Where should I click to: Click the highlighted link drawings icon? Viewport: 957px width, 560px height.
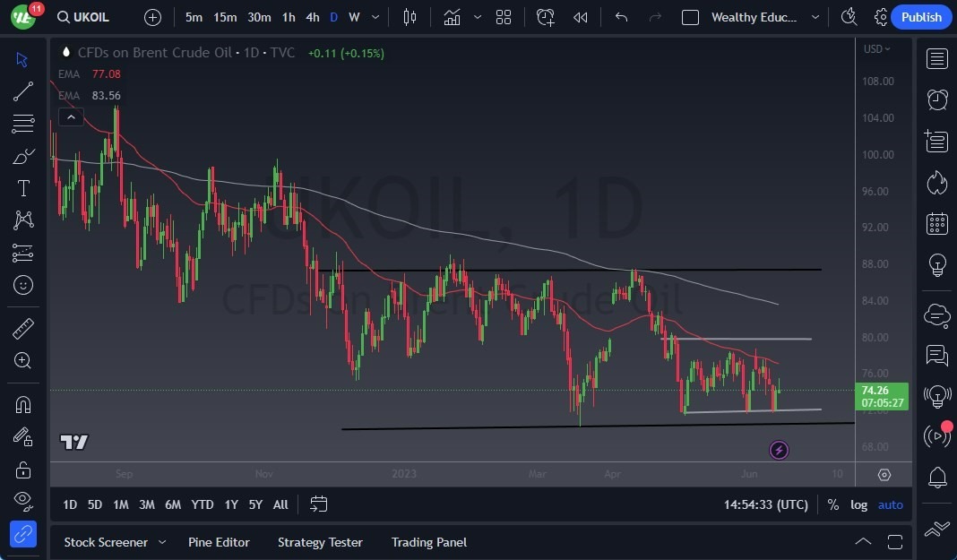[22, 534]
